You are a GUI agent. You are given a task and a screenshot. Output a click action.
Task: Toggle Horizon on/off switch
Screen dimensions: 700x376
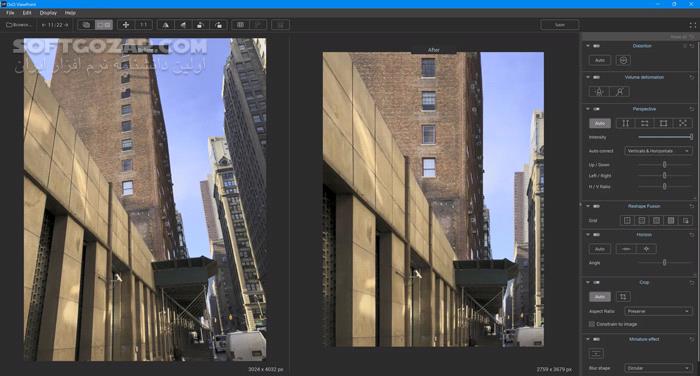[596, 235]
